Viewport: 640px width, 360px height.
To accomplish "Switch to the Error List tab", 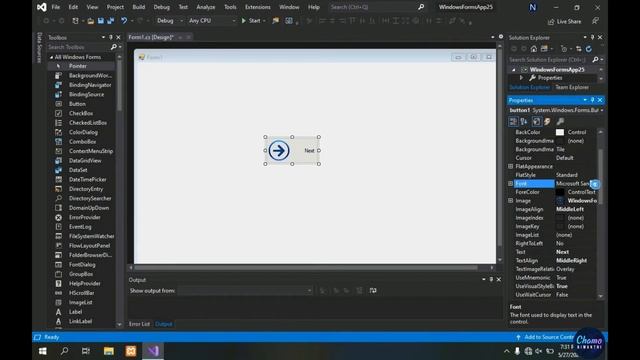I will [139, 324].
